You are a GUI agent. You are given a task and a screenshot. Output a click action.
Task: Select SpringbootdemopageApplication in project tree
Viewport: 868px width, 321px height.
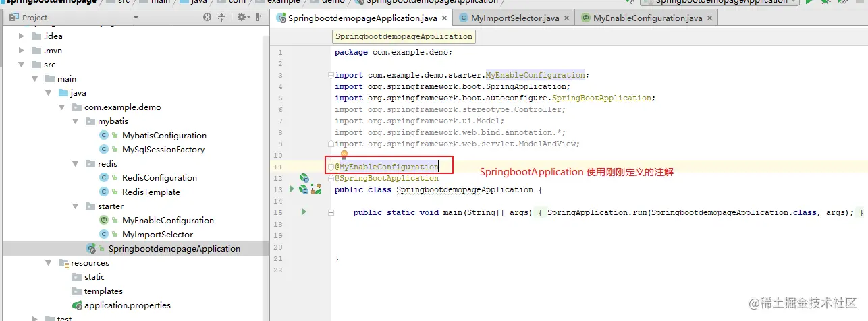[174, 249]
